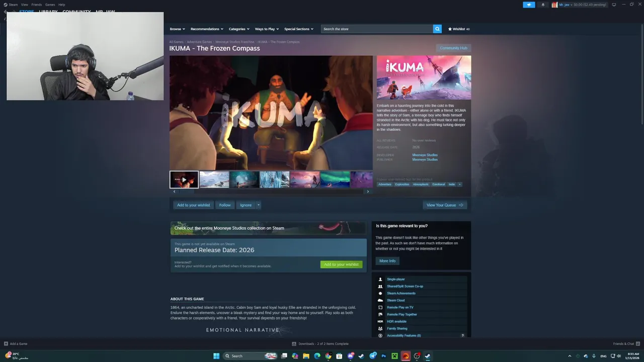
Task: Click View Your Queue button
Action: tap(445, 205)
